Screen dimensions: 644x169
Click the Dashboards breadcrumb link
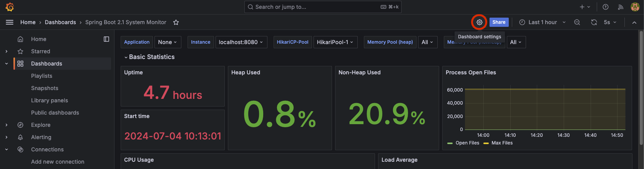(60, 22)
